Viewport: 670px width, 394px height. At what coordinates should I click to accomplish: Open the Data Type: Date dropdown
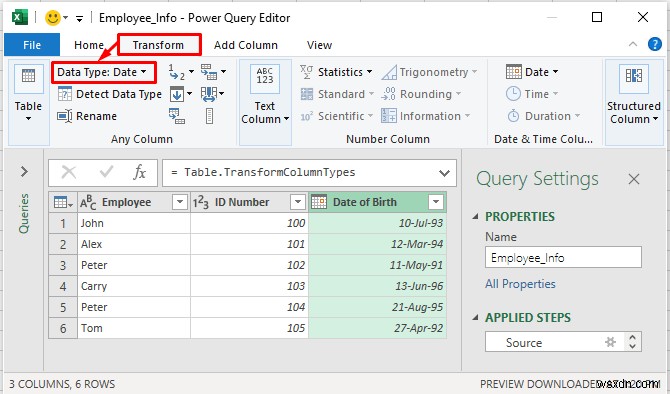(104, 72)
